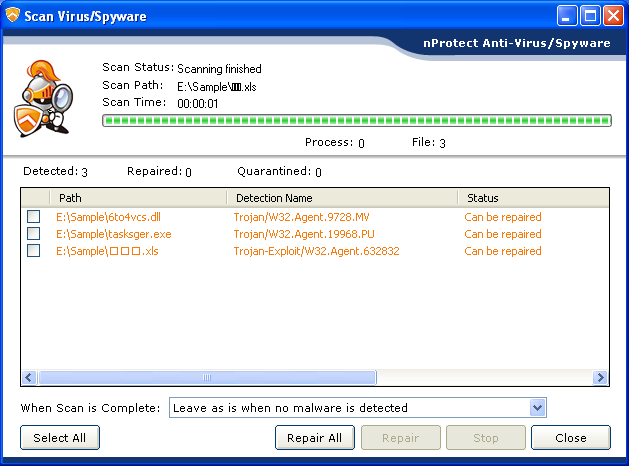Screen dimensions: 629x466
Task: Click detection Trojan/W32.Agent.9728.MV
Action: point(301,217)
